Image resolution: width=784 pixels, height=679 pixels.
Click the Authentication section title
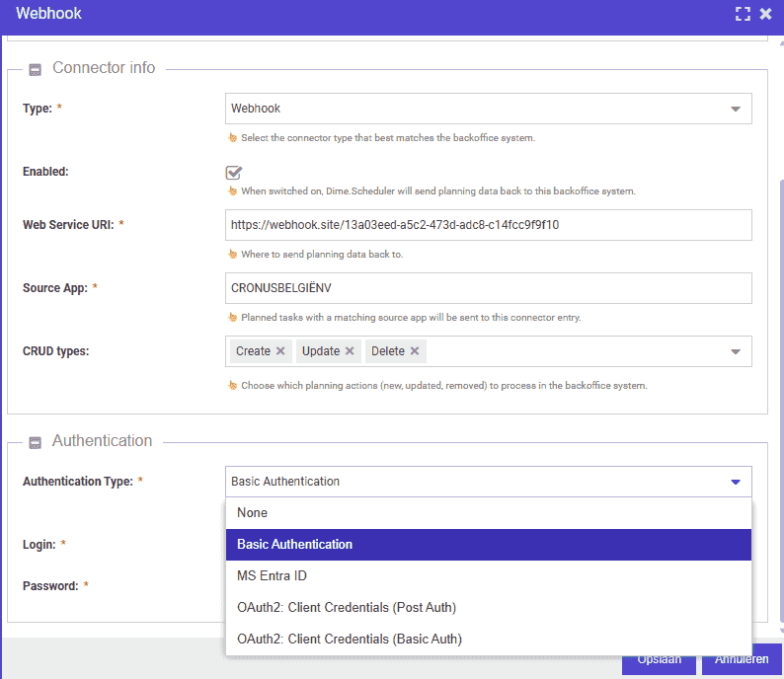click(x=102, y=441)
